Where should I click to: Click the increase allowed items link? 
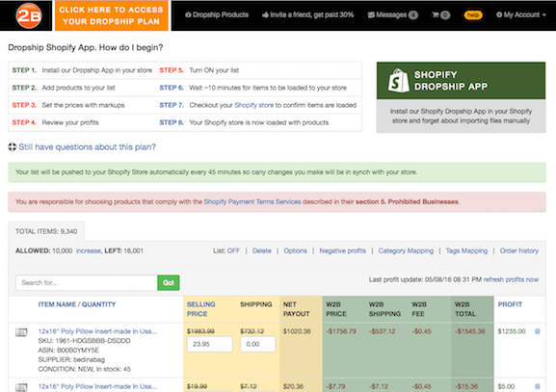point(89,251)
